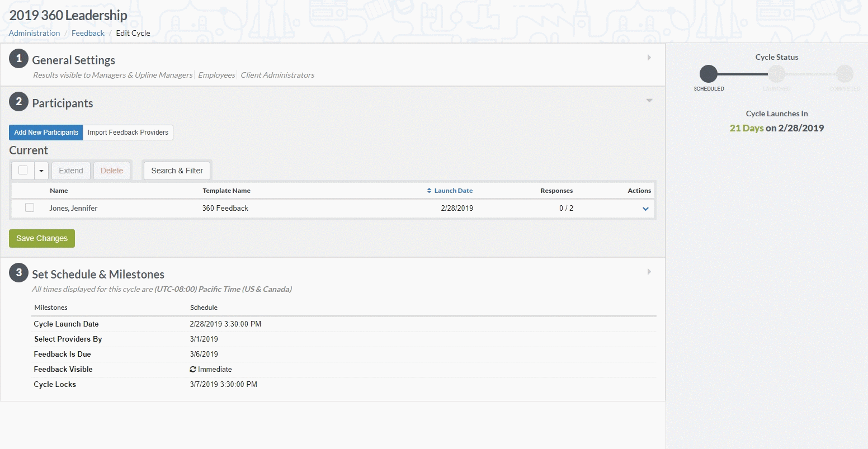
Task: Click the Template Name column header
Action: coord(227,191)
